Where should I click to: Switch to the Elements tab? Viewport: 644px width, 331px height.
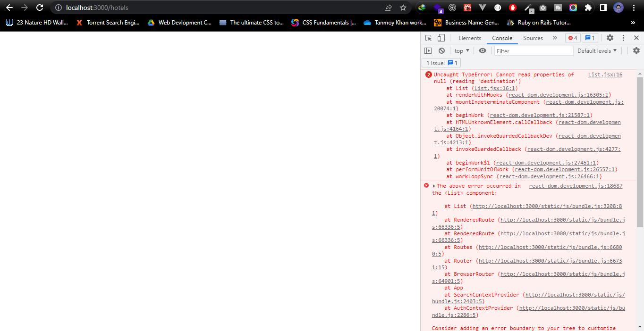[470, 38]
